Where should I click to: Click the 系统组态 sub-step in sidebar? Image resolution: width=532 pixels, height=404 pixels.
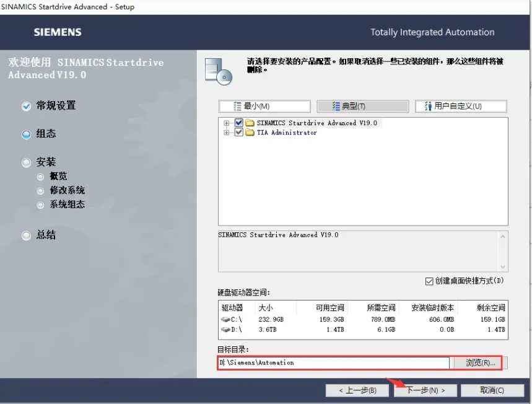tap(67, 204)
